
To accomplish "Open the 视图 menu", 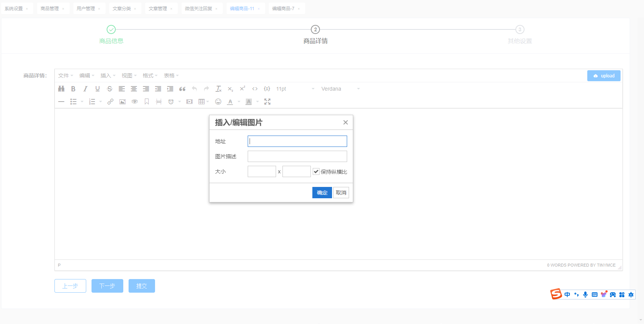I will (129, 76).
